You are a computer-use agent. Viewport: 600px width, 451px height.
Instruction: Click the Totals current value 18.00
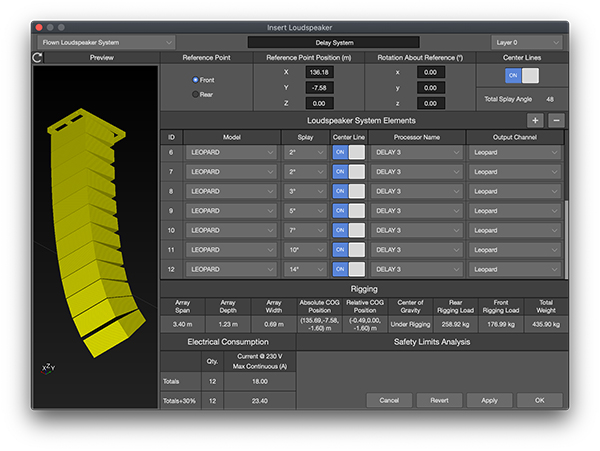260,381
